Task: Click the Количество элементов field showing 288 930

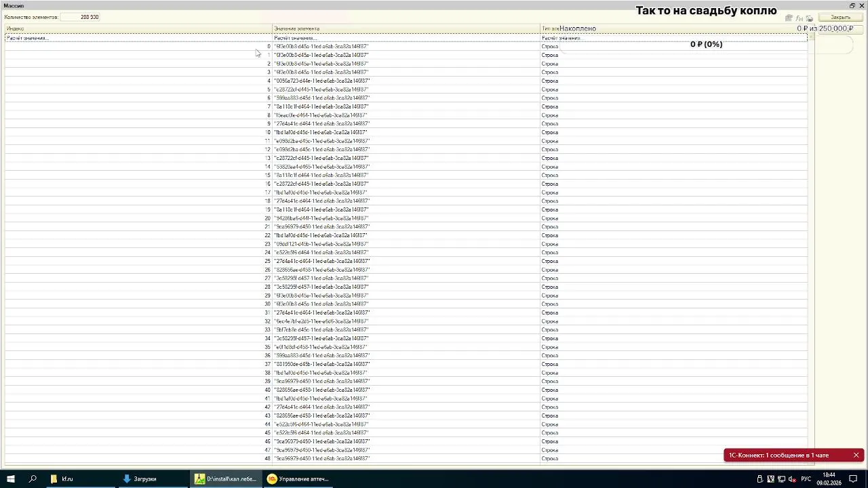Action: point(80,17)
